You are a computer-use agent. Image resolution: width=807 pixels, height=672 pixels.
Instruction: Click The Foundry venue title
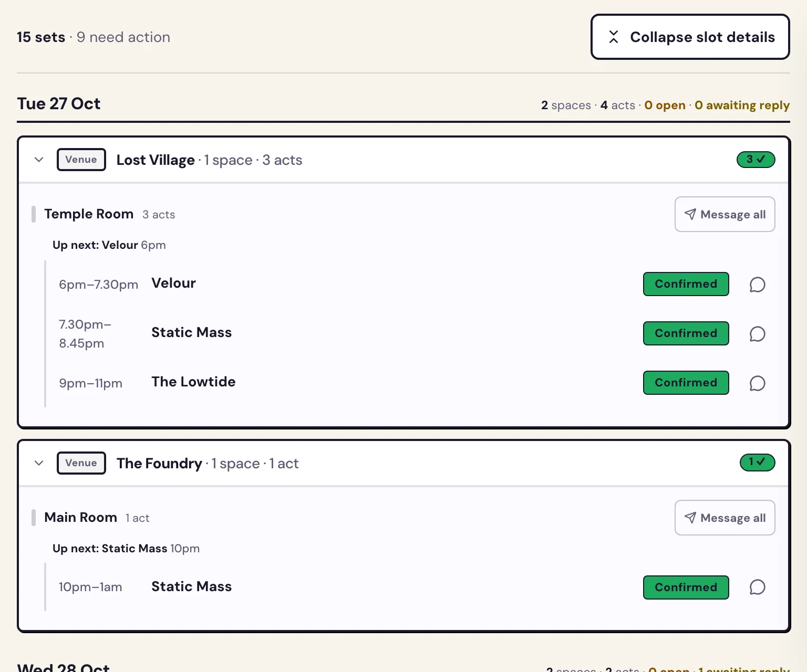pos(159,464)
